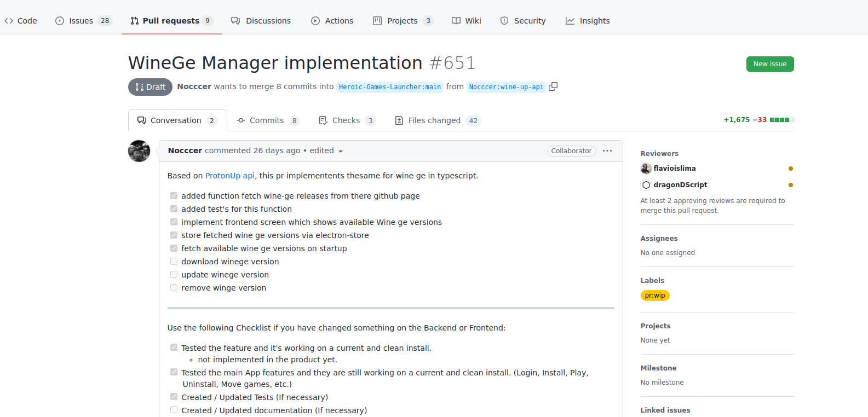The width and height of the screenshot is (868, 417).
Task: Click the pull request icon in tab
Action: (135, 21)
